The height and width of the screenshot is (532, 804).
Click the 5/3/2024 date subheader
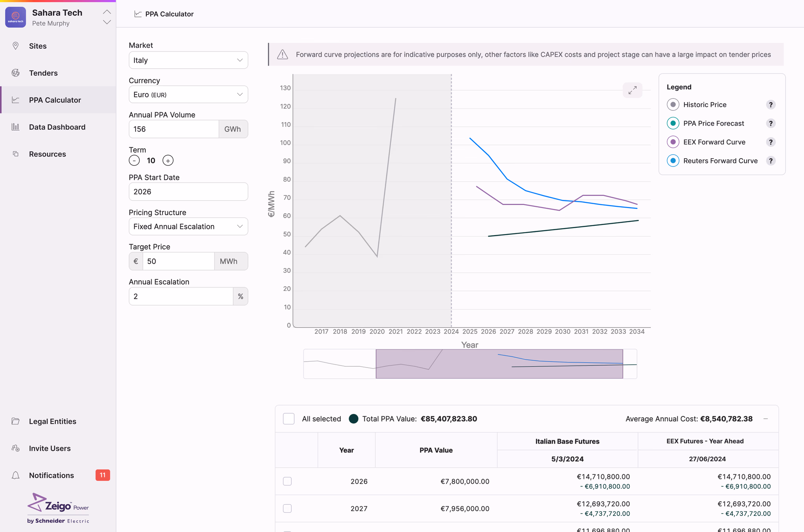point(567,459)
